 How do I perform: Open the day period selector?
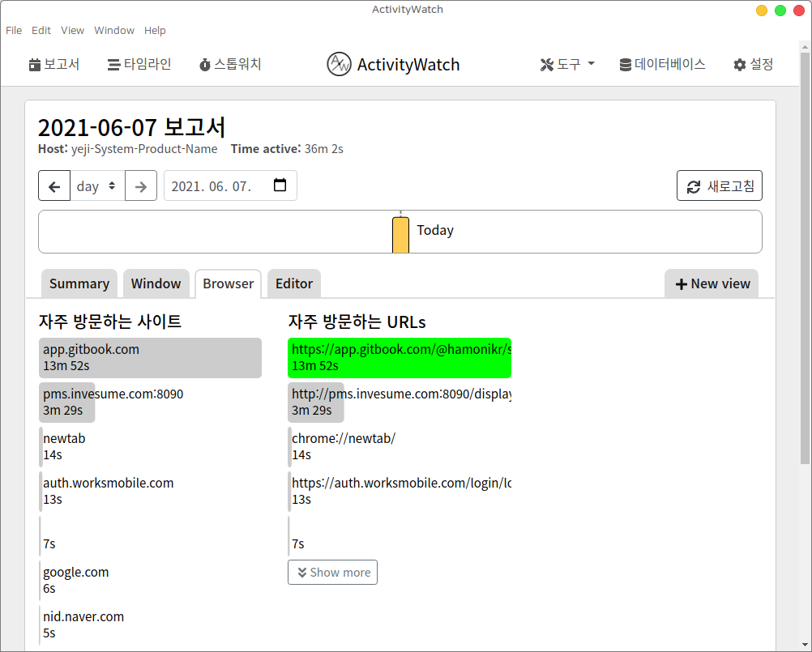[x=96, y=186]
